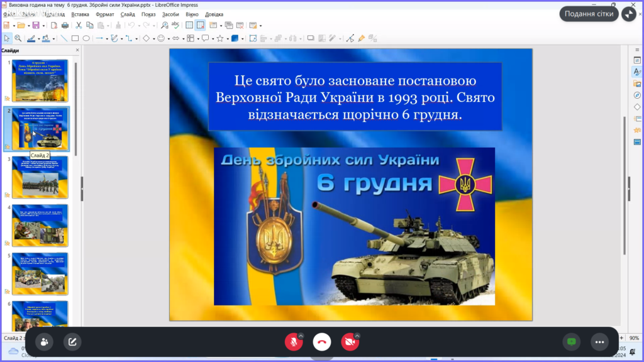Screen dimensions: 644x362
Task: Open the Слайд menu
Action: (128, 14)
